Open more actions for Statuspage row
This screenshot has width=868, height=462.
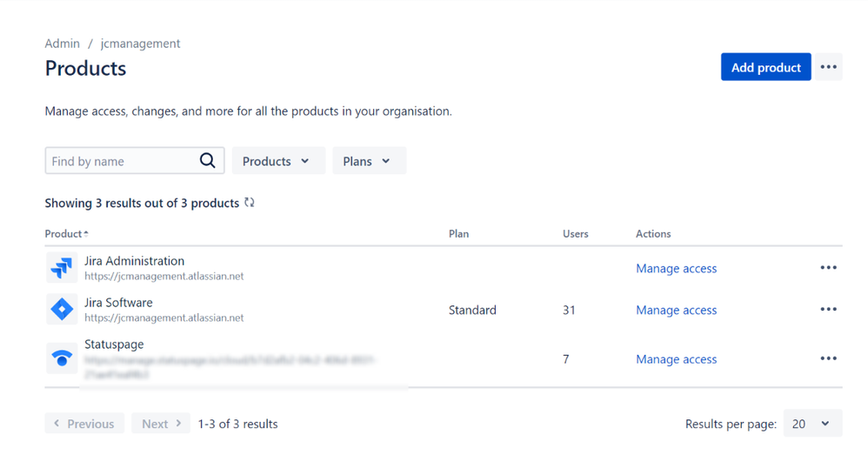pyautogui.click(x=828, y=358)
